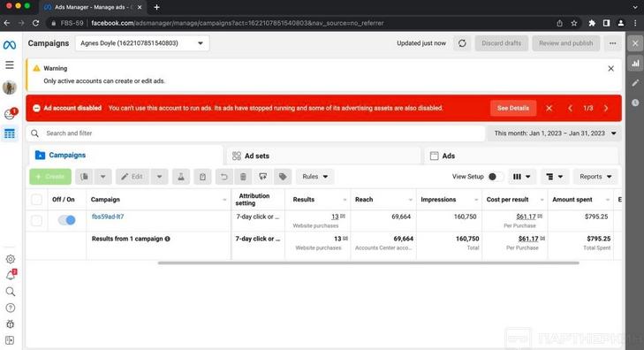Click the bug report icon in sidebar

(11, 324)
